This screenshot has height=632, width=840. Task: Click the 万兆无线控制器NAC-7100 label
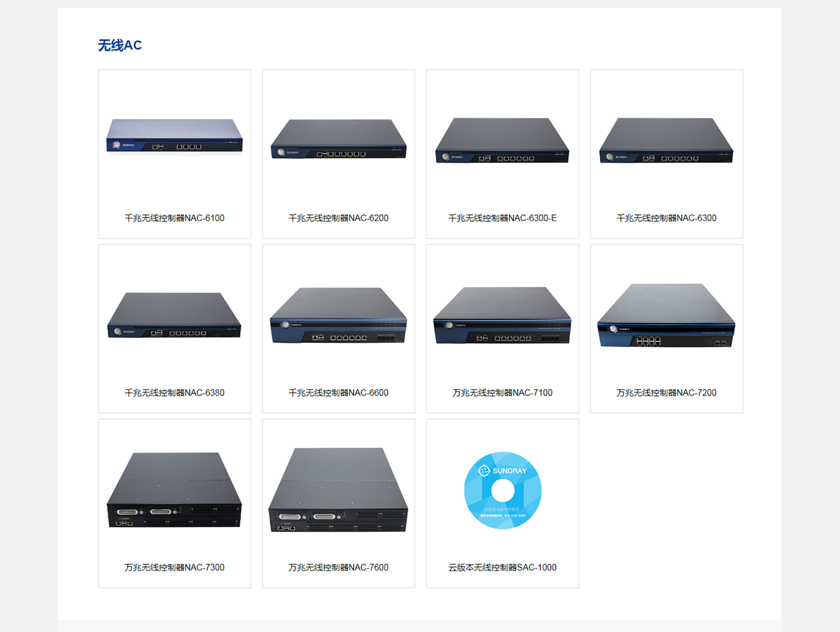pyautogui.click(x=502, y=393)
